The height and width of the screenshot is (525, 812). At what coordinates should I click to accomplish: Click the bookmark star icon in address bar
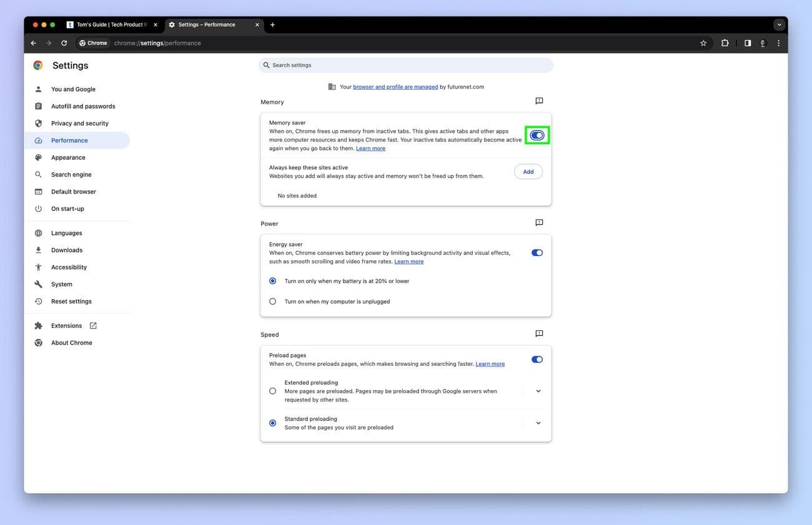click(703, 43)
